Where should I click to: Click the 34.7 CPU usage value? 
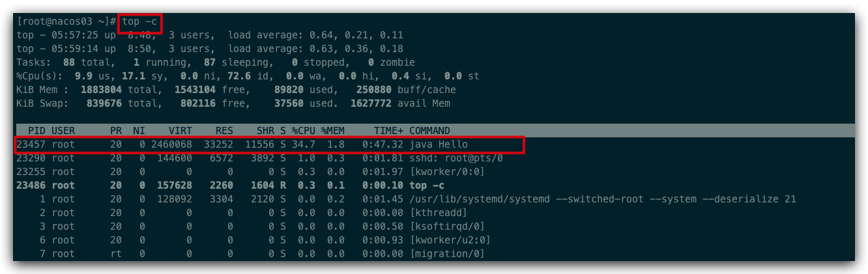pos(303,144)
